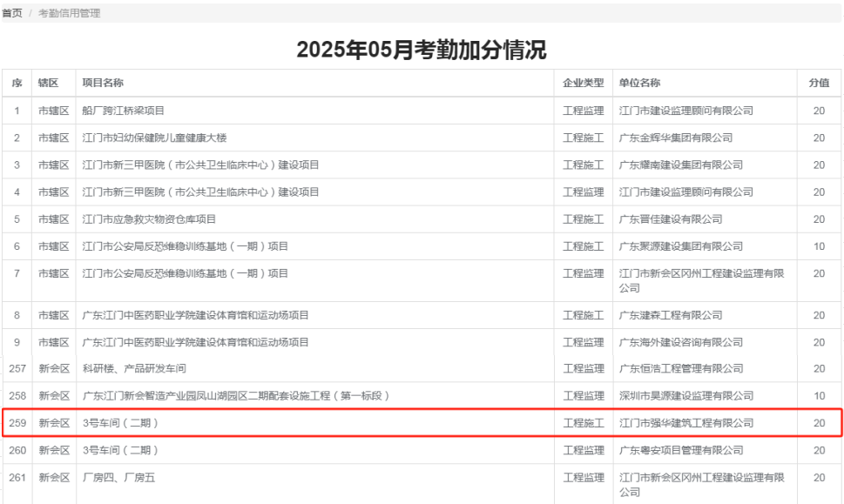Screen dimensions: 844x504
Task: Select the 单位名称 column header
Action: point(639,83)
